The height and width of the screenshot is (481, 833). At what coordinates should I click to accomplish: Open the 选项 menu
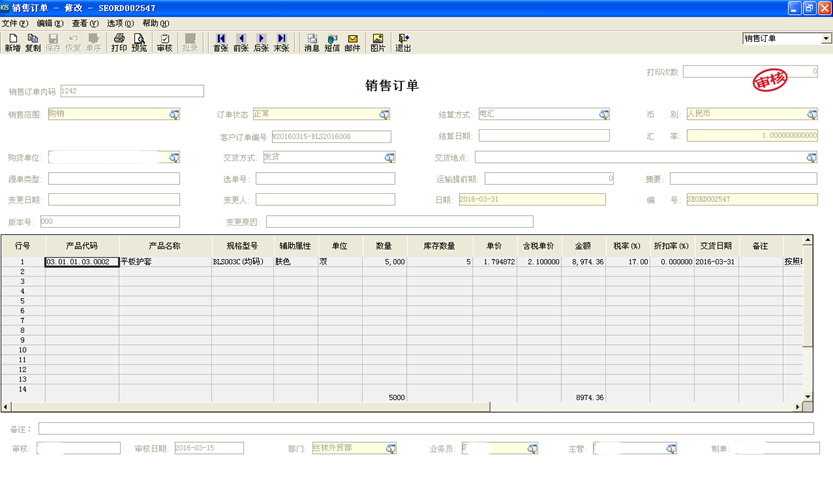click(x=120, y=23)
